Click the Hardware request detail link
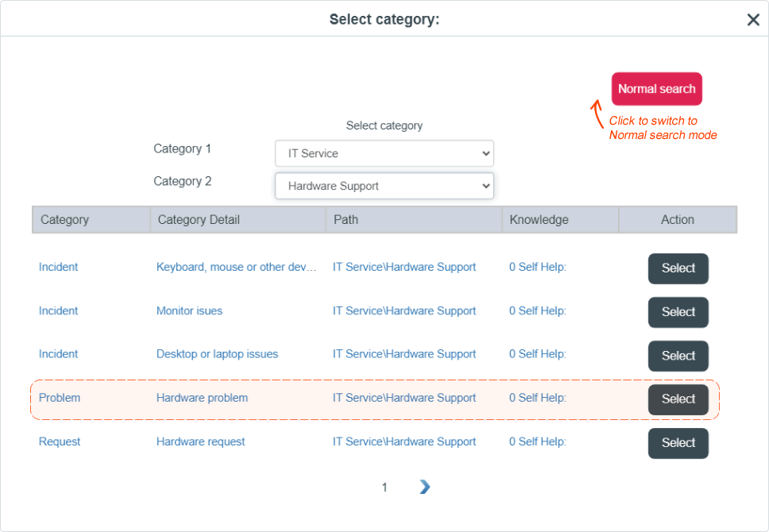 [x=200, y=441]
